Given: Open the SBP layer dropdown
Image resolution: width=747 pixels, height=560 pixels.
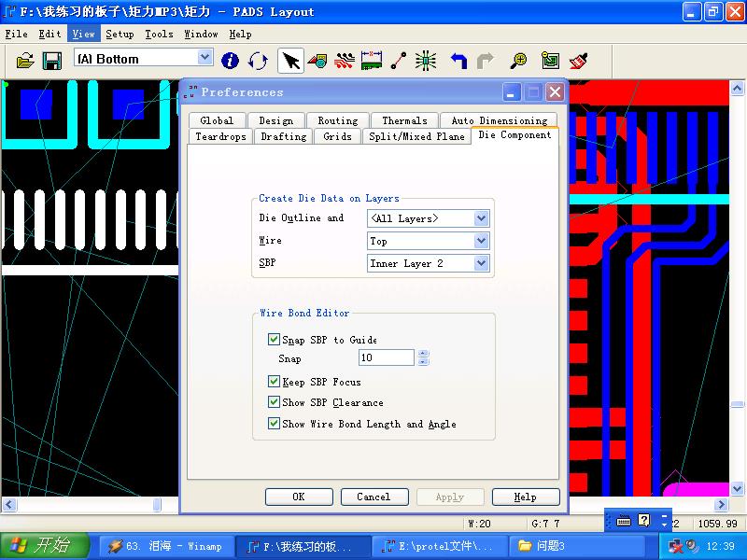Looking at the screenshot, I should 481,263.
